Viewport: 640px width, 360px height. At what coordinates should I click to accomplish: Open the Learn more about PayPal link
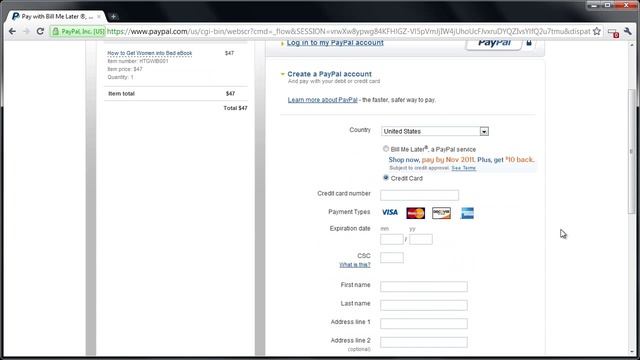(322, 100)
